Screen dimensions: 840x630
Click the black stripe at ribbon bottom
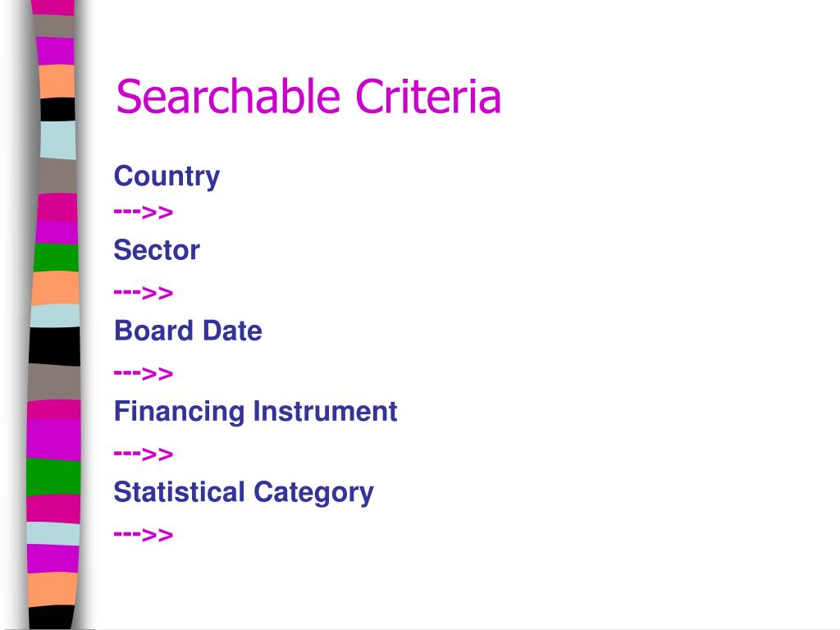tap(52, 618)
